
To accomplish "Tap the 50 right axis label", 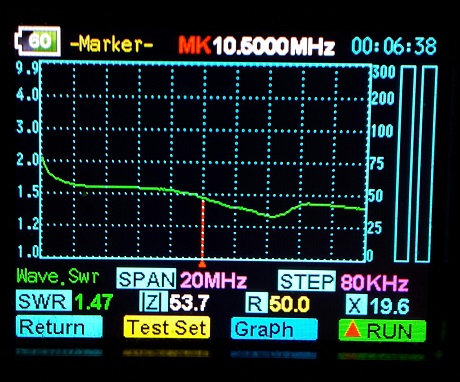I will [375, 196].
